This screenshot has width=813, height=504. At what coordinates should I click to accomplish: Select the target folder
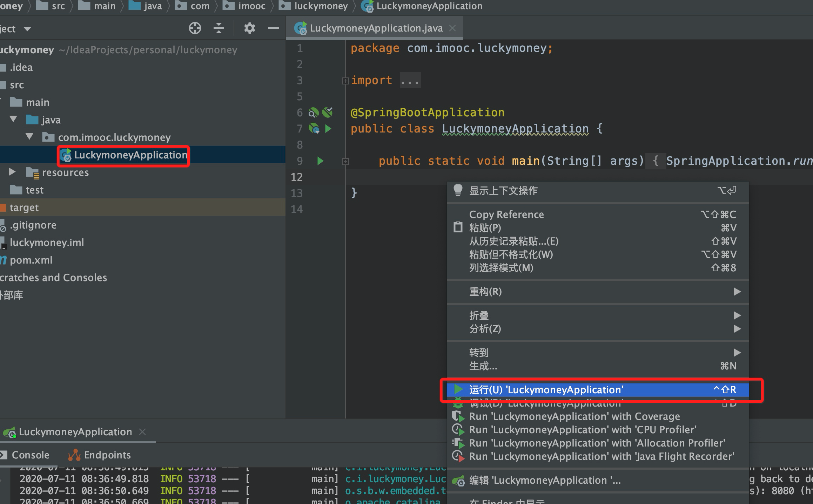24,207
